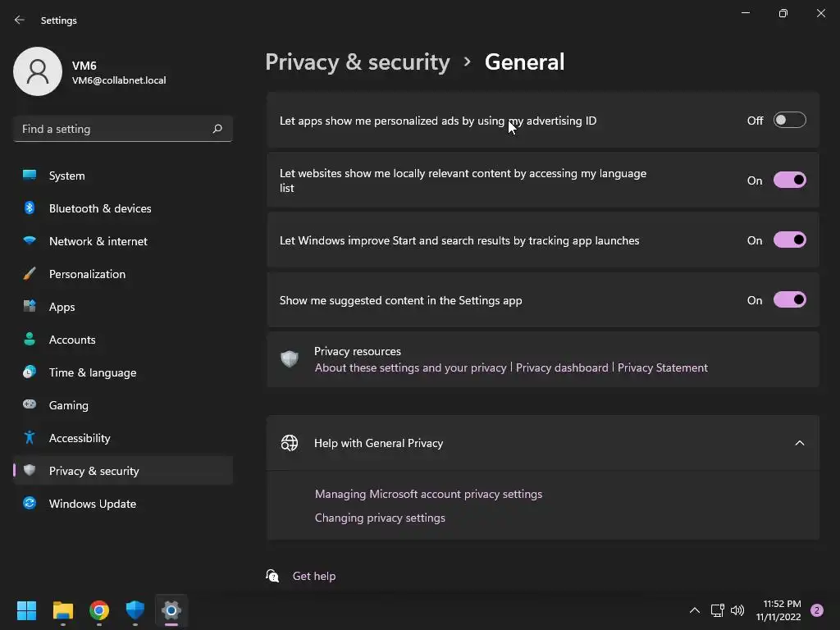Show hidden icons in system tray
Image resolution: width=840 pixels, height=630 pixels.
[x=694, y=610]
